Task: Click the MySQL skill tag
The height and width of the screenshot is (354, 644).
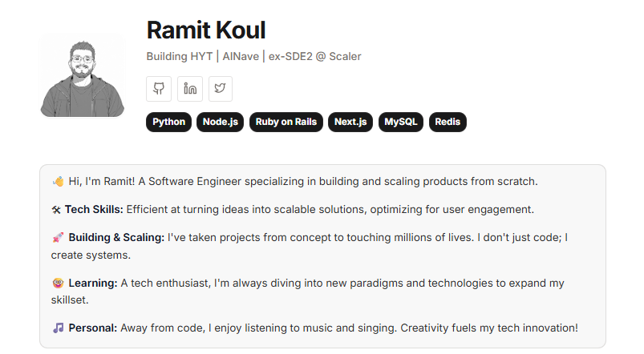Action: pyautogui.click(x=401, y=123)
